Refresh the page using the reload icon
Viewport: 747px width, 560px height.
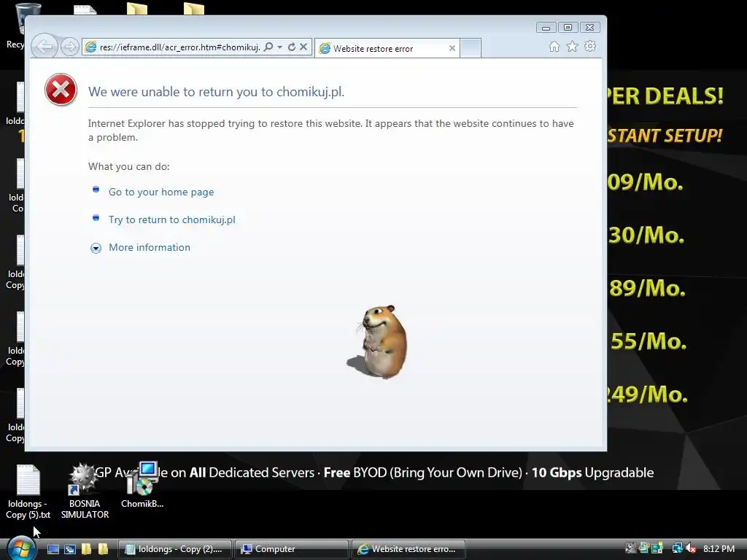[292, 47]
